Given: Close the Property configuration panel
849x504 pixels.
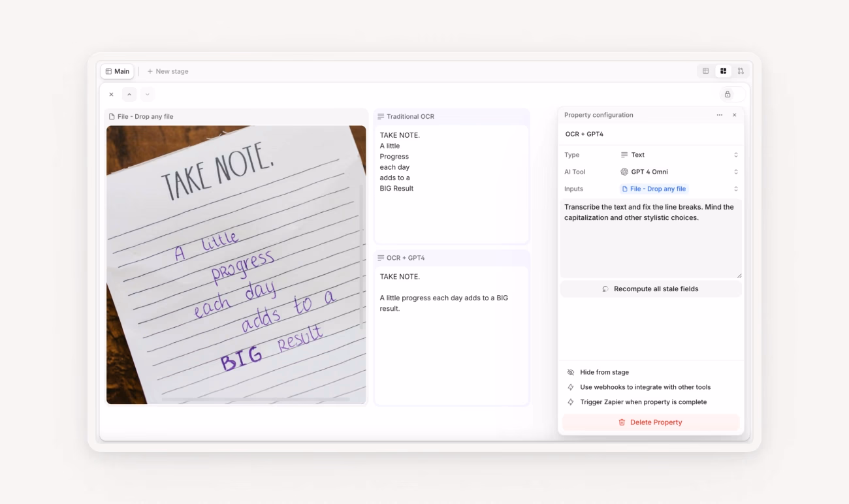Looking at the screenshot, I should click(734, 115).
